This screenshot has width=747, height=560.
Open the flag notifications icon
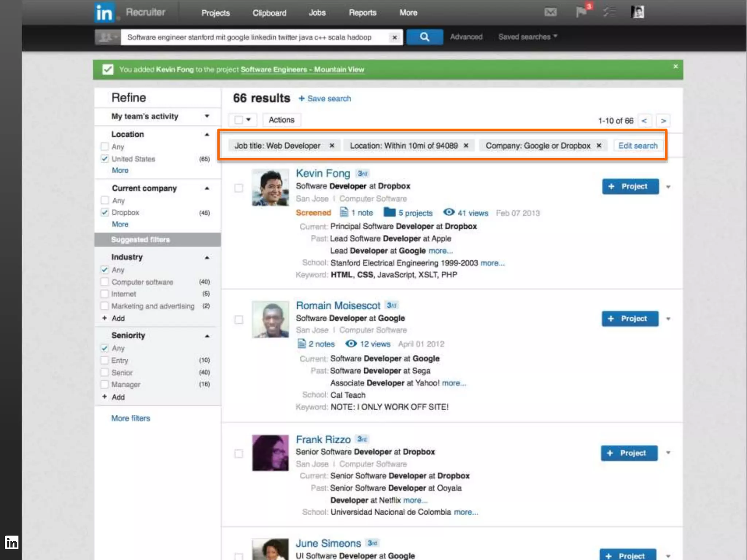(581, 12)
